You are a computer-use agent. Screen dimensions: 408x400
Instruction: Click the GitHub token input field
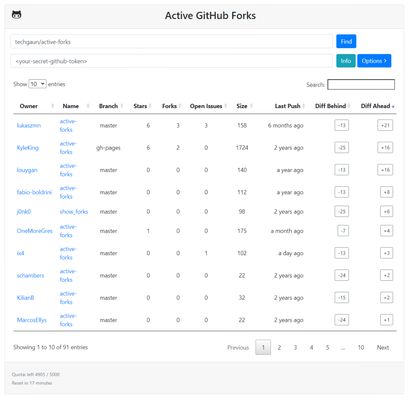171,61
